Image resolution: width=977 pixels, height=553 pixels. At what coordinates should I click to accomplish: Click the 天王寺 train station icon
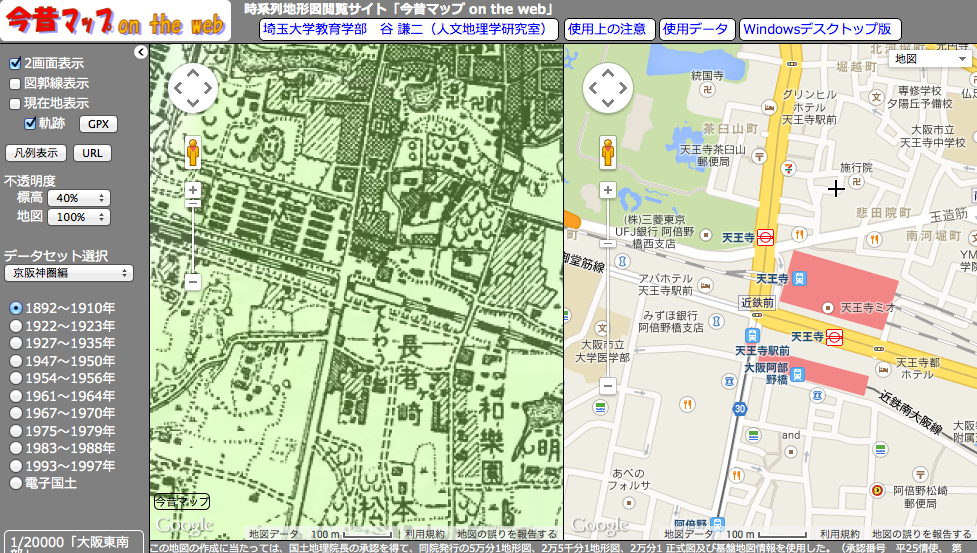pyautogui.click(x=799, y=278)
